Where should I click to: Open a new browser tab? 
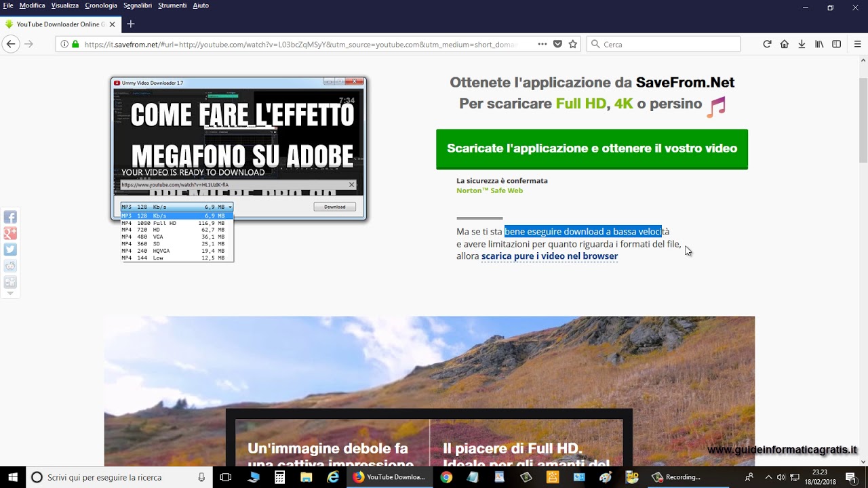click(x=131, y=24)
